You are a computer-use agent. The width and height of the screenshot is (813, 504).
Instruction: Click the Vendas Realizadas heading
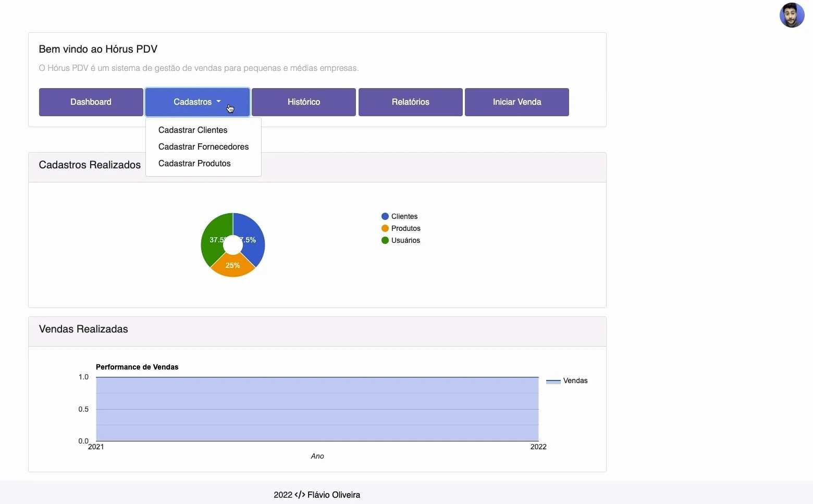point(83,329)
